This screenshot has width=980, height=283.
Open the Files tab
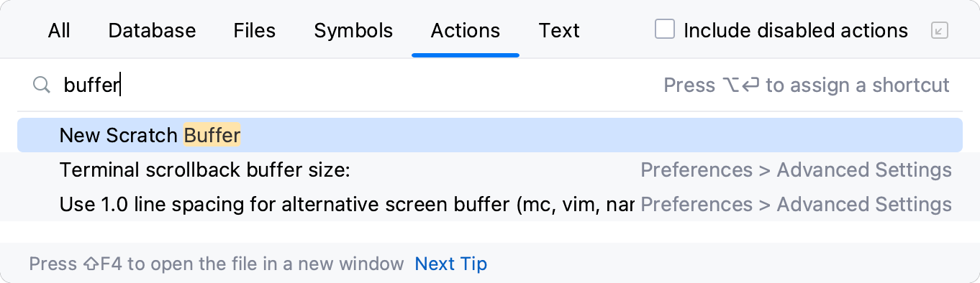pyautogui.click(x=255, y=30)
